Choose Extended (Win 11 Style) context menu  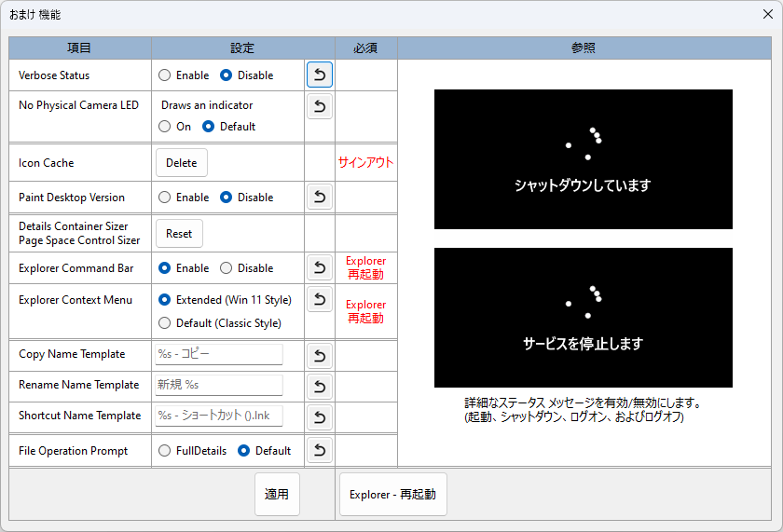225,300
